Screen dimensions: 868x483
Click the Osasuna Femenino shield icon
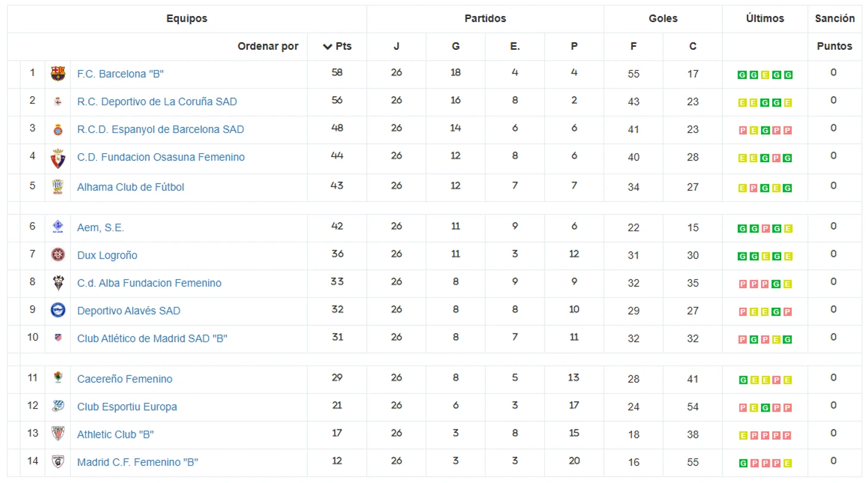(x=58, y=158)
